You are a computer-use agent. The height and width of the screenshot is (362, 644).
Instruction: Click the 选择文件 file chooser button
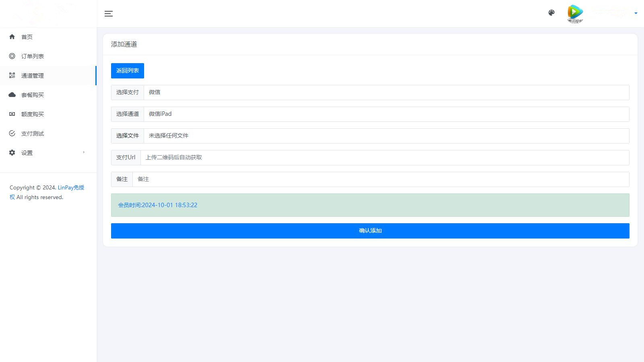click(128, 136)
